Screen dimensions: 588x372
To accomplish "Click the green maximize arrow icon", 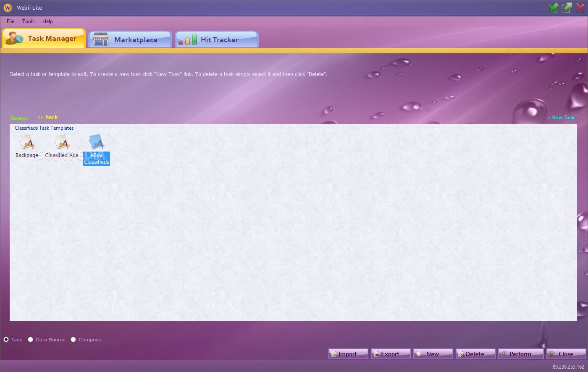I will pos(567,8).
